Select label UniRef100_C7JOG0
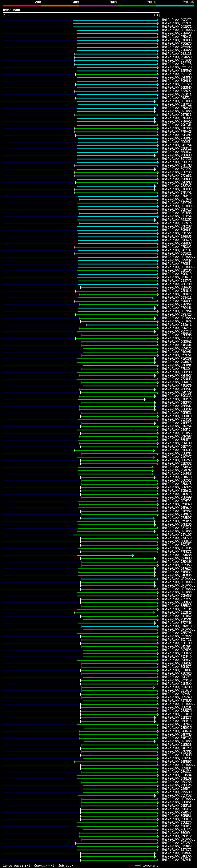Viewport: 197px width, 868px height. (x=176, y=467)
